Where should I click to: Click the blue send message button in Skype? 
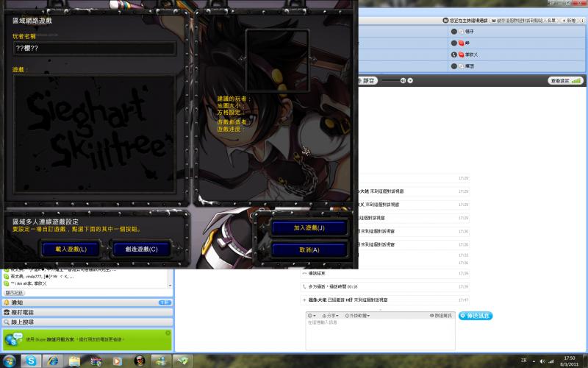(475, 316)
